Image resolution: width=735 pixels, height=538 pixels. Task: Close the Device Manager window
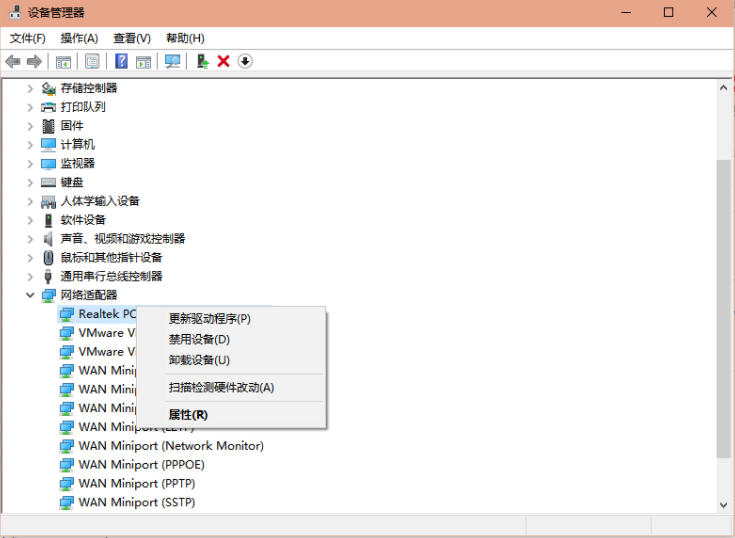click(712, 13)
